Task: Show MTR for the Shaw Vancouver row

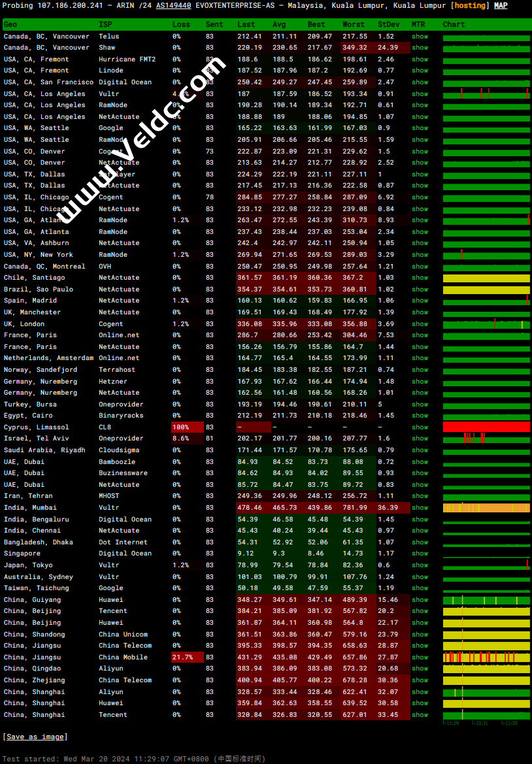Action: (420, 47)
